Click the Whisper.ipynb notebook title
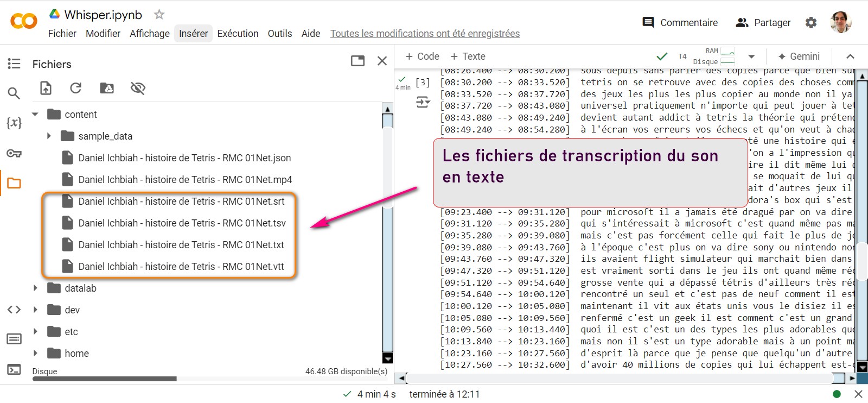This screenshot has height=403, width=868. [103, 15]
